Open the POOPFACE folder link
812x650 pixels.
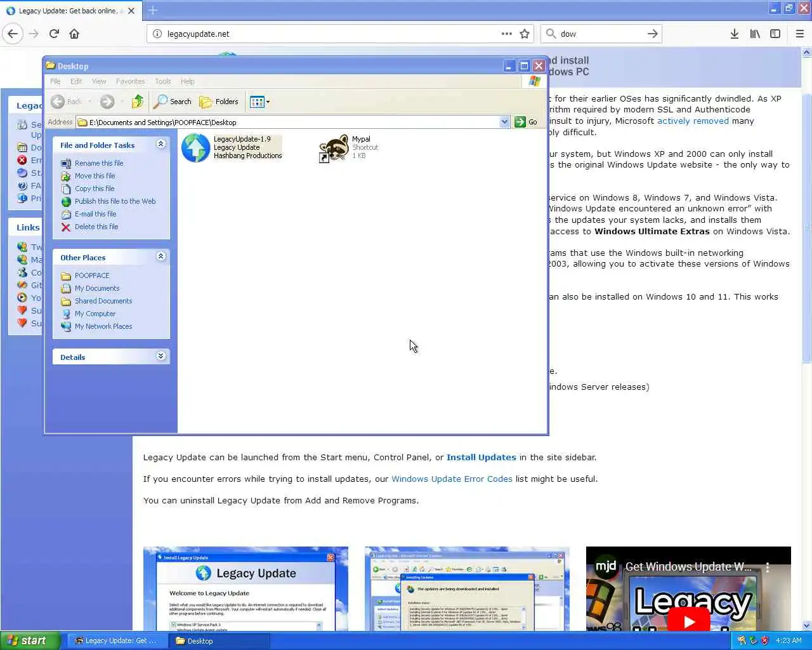[x=92, y=275]
